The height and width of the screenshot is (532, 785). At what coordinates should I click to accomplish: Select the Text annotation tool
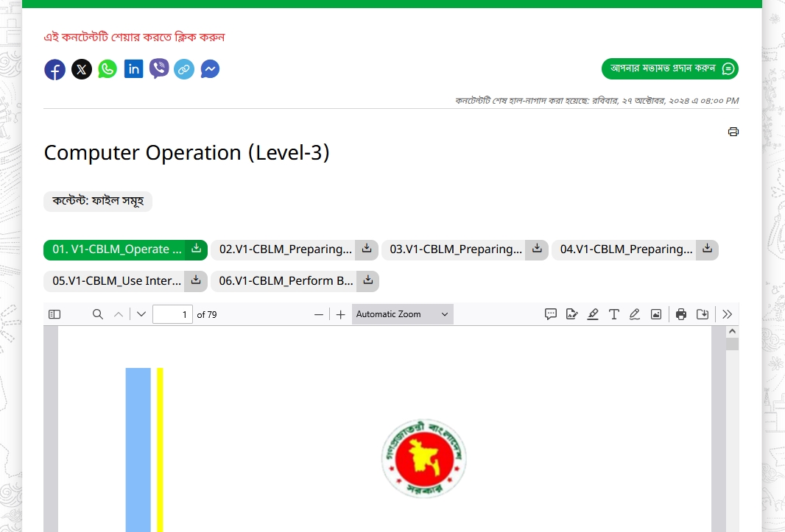[613, 314]
